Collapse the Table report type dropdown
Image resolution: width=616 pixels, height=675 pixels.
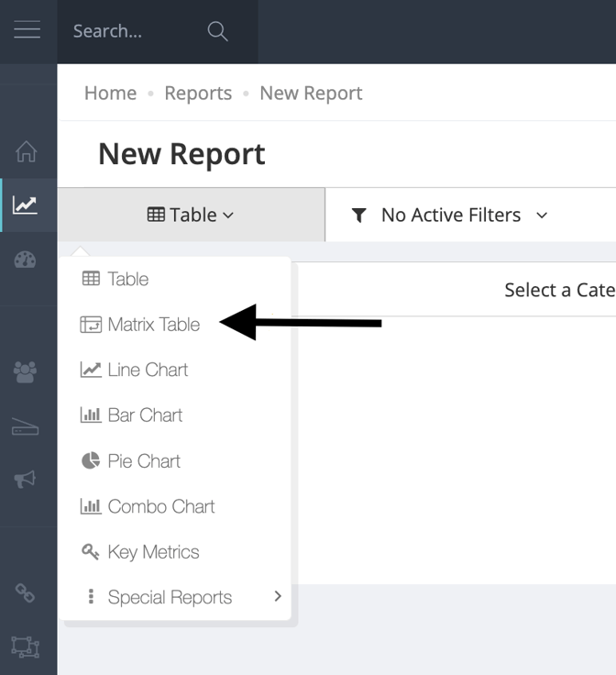(x=191, y=215)
